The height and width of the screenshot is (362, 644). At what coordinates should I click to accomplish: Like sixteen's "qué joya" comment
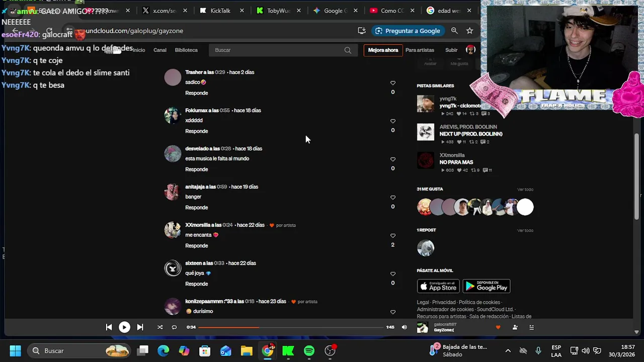(393, 274)
